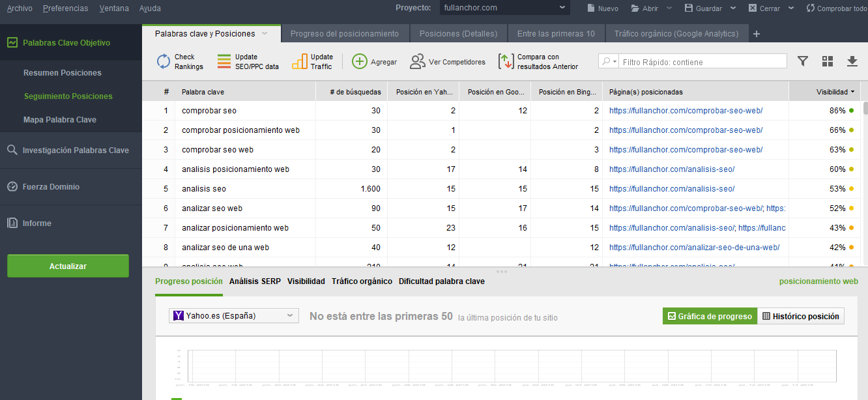Open analizar-seo-de-una-web link in row 8
868x400 pixels.
694,248
